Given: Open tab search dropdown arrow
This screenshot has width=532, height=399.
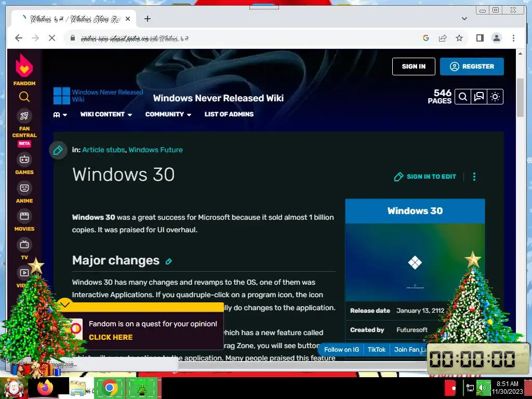Looking at the screenshot, I should [464, 19].
